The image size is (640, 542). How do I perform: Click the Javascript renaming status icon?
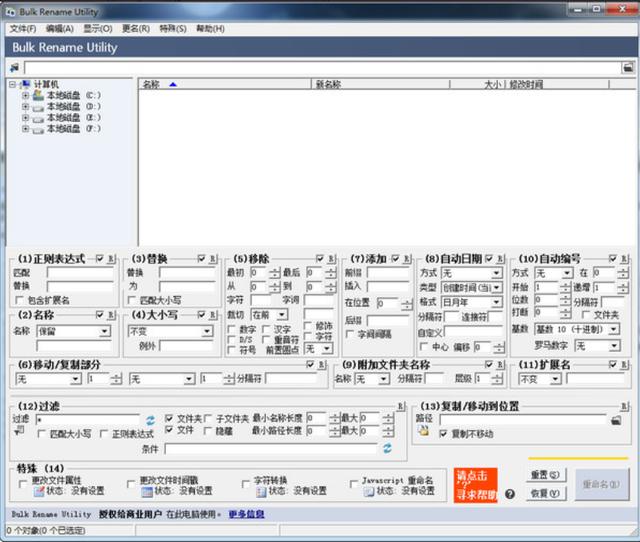(369, 492)
